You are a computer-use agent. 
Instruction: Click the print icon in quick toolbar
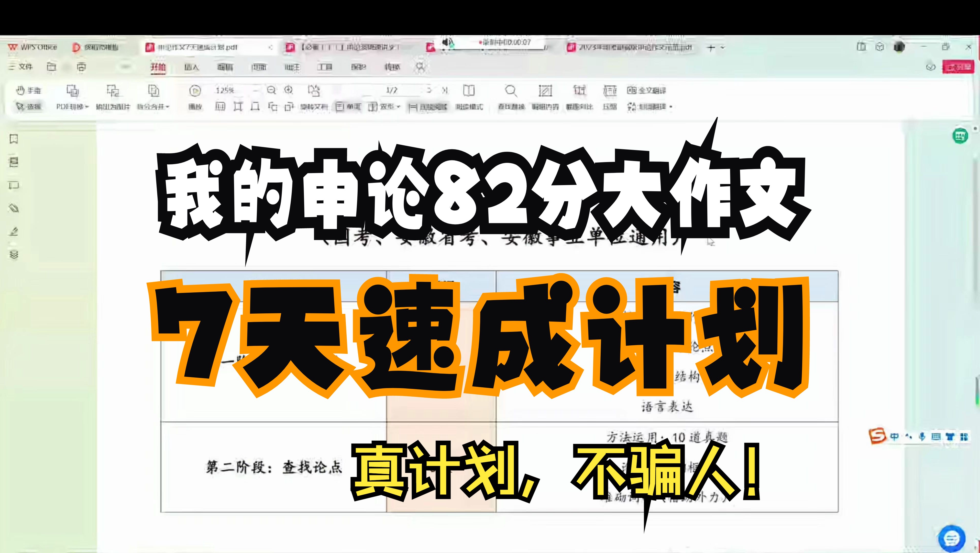81,67
